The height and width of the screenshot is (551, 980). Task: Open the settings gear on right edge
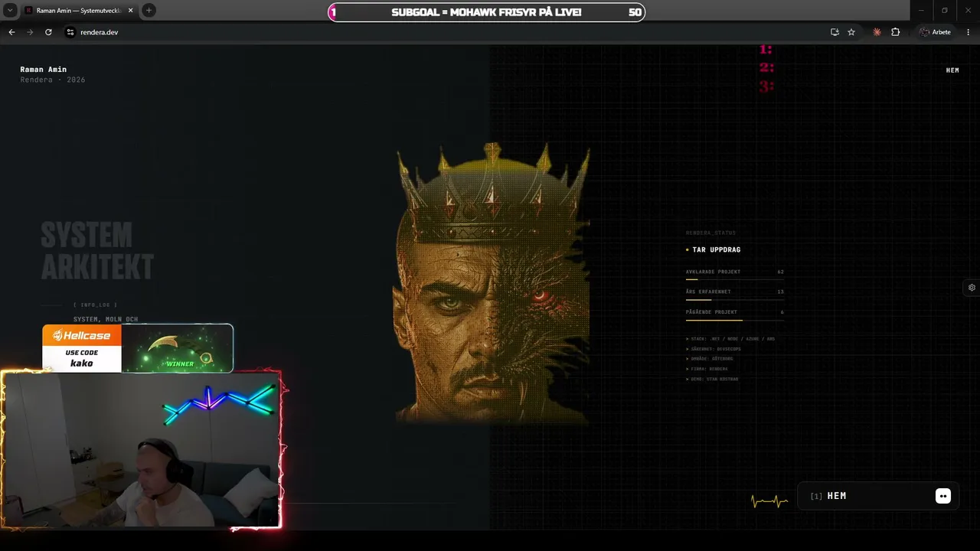click(972, 288)
